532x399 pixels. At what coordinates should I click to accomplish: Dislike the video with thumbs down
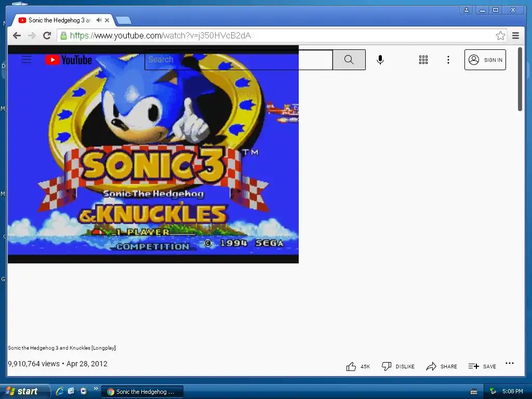[x=387, y=366]
